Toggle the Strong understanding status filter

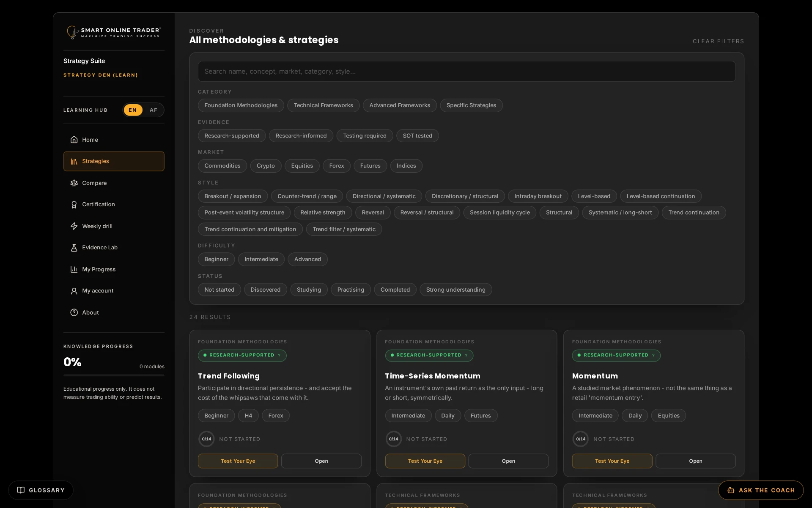[x=455, y=290]
